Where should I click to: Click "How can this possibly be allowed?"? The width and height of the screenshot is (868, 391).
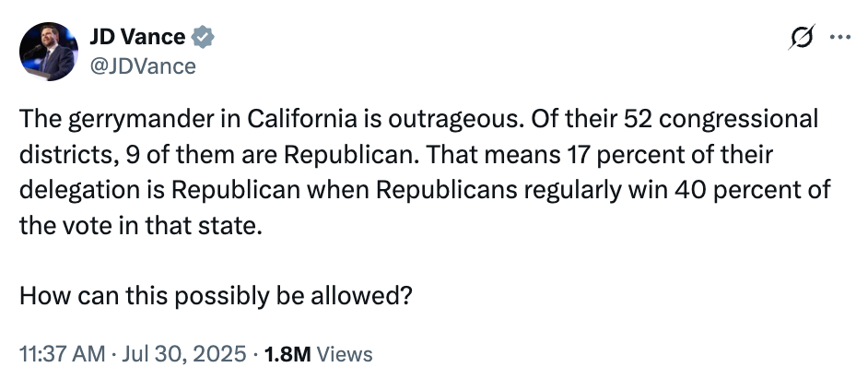[x=215, y=297]
